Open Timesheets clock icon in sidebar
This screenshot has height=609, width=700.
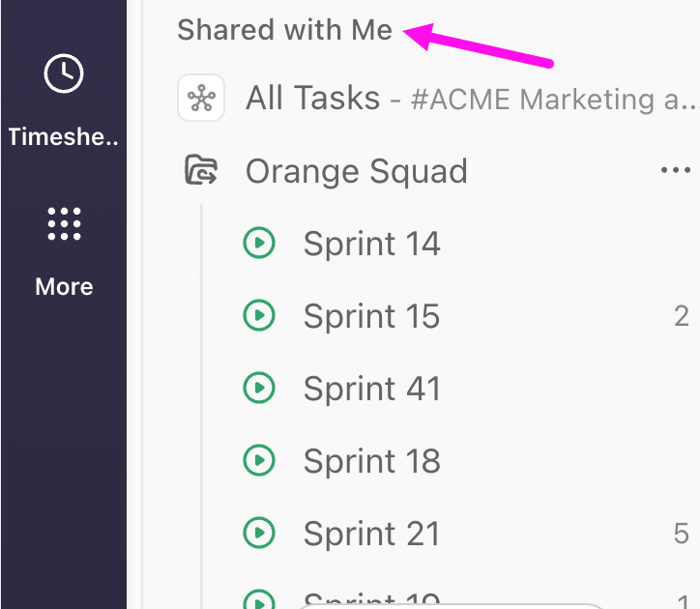coord(64,74)
